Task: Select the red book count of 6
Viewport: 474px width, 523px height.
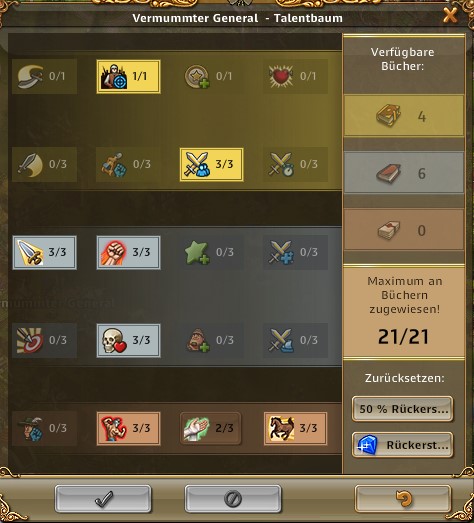Action: (x=404, y=173)
